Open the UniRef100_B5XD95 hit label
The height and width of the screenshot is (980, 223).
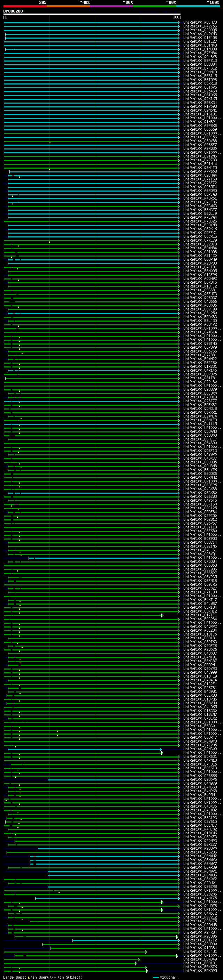click(200, 971)
